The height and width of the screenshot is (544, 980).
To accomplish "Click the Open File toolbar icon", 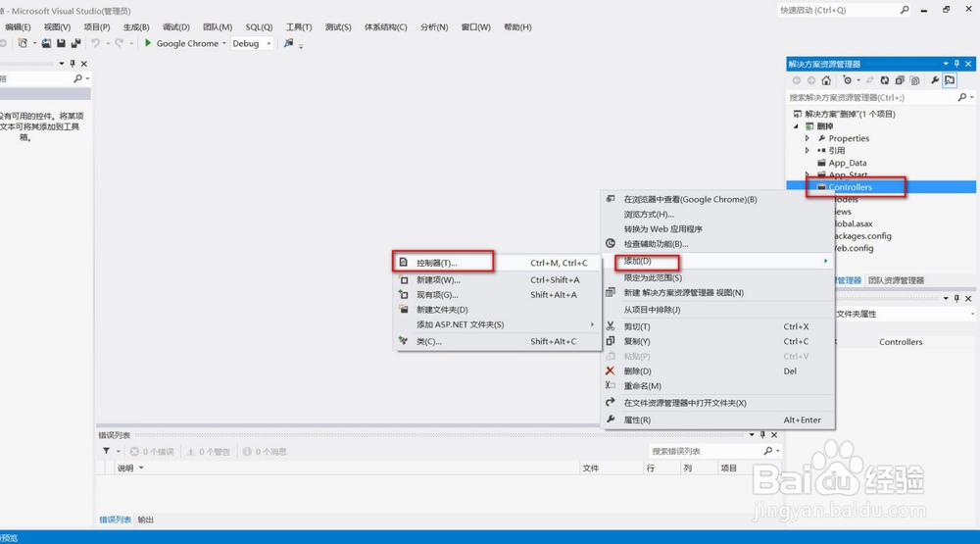I will click(x=46, y=43).
